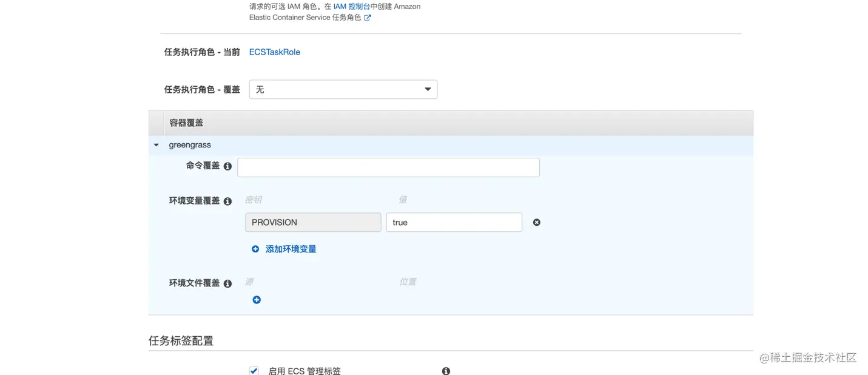868x375 pixels.
Task: Click the 添加环境变量 link
Action: pyautogui.click(x=291, y=249)
